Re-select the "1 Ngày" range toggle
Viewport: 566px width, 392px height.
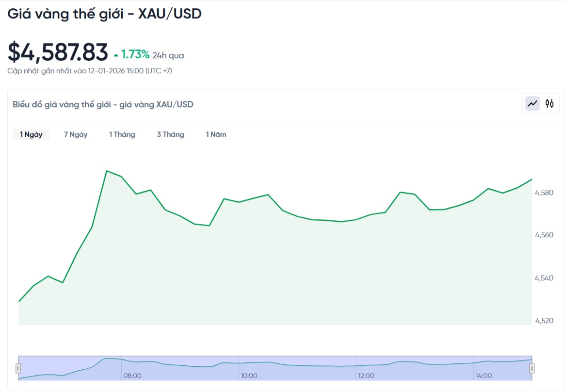click(31, 134)
